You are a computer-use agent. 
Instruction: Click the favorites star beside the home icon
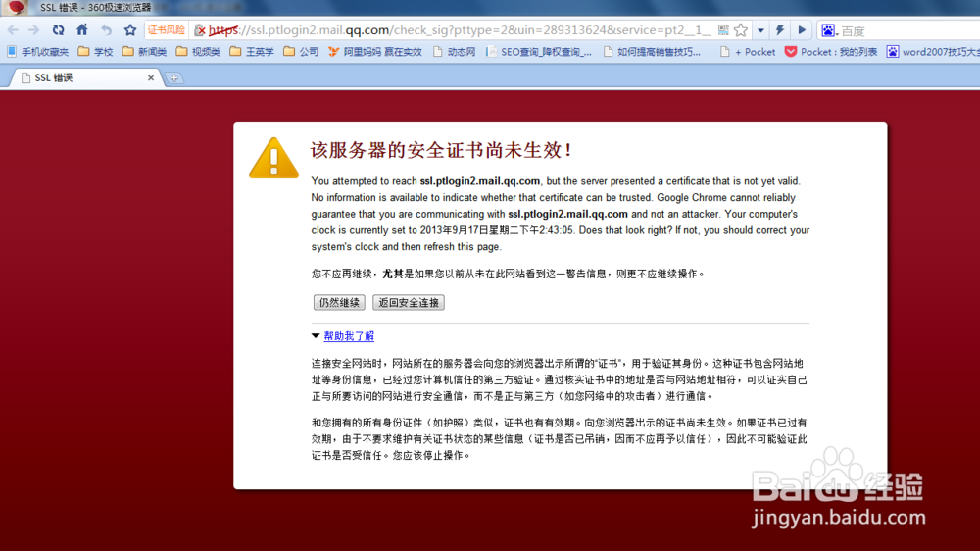pyautogui.click(x=130, y=30)
